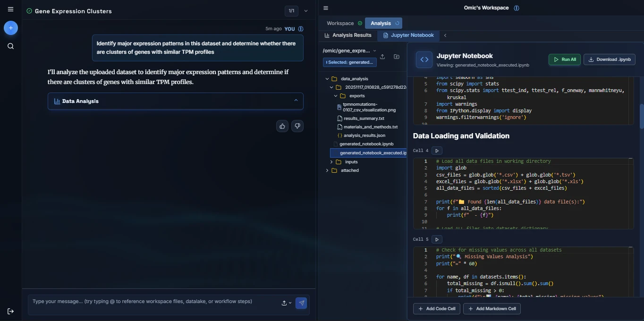Click Add Markdown Cell
Viewport: 644px width, 321px height.
click(492, 309)
